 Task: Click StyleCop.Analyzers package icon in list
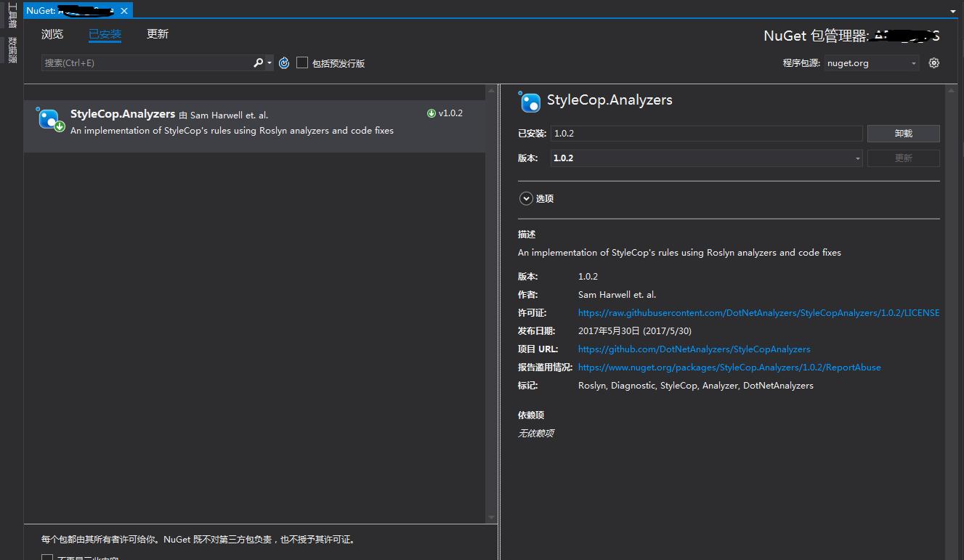(49, 120)
